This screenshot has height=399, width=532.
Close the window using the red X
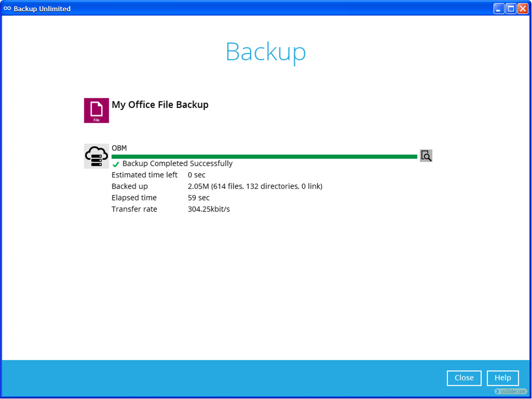point(523,9)
